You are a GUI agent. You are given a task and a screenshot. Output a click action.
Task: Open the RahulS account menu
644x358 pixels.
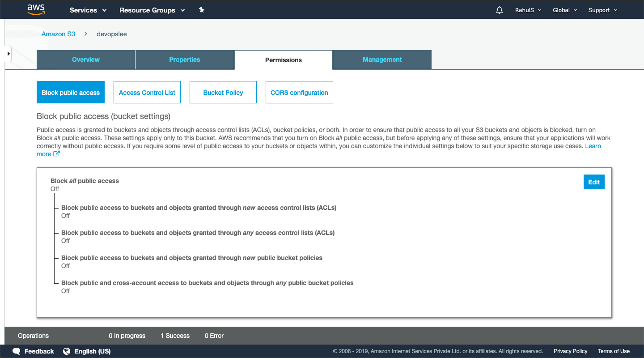coord(528,10)
